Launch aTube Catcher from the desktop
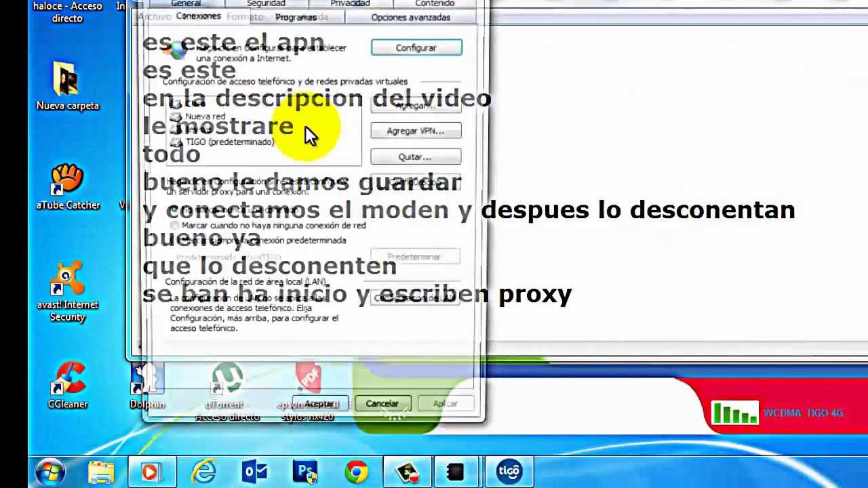Image resolution: width=868 pixels, height=488 pixels. click(67, 187)
